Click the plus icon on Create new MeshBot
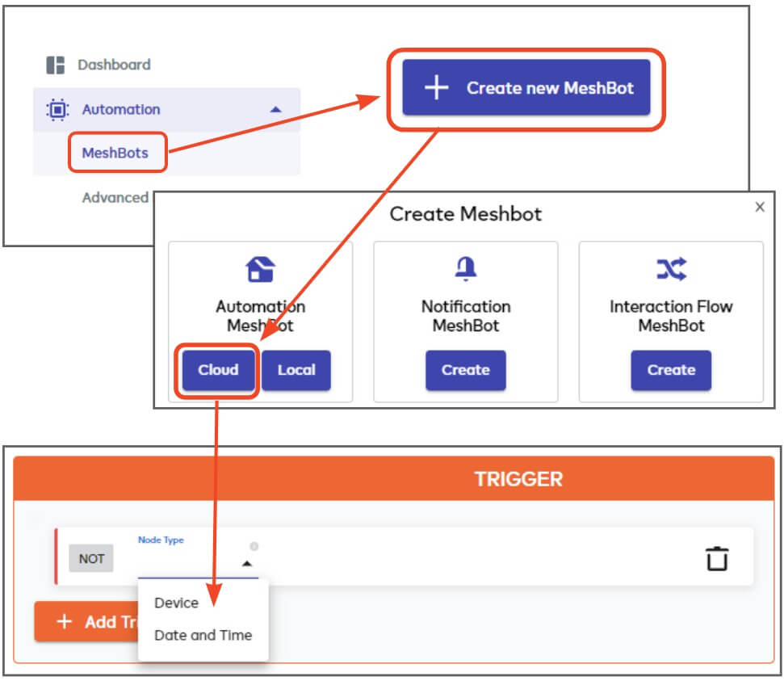 (x=437, y=87)
